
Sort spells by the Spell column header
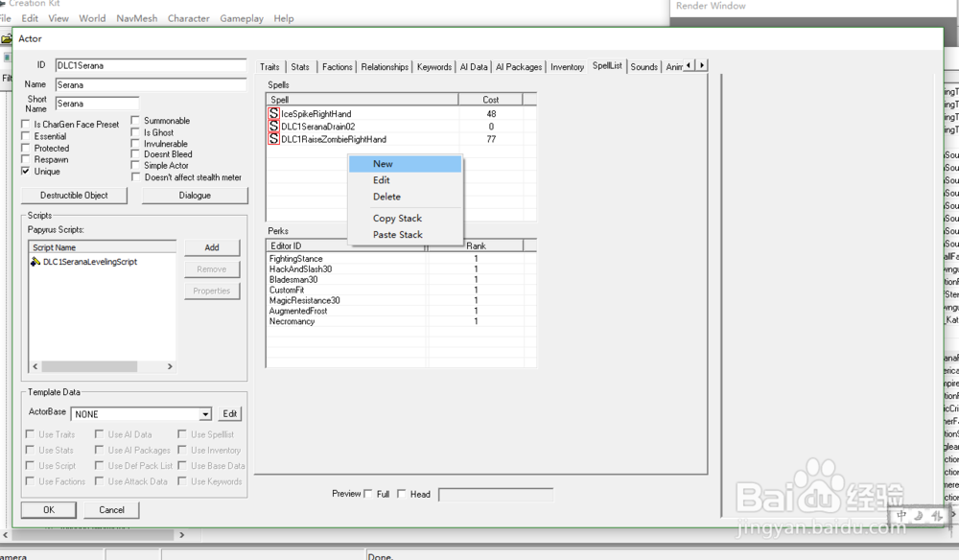tap(363, 100)
